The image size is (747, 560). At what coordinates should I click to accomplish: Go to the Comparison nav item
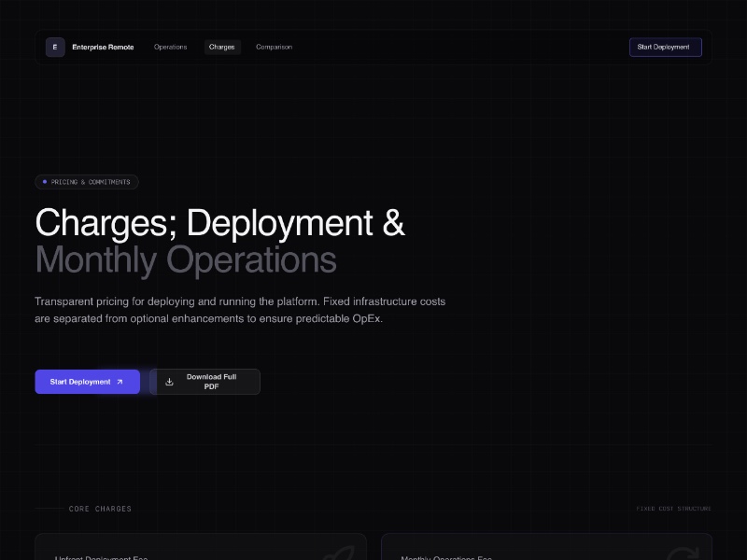(274, 47)
